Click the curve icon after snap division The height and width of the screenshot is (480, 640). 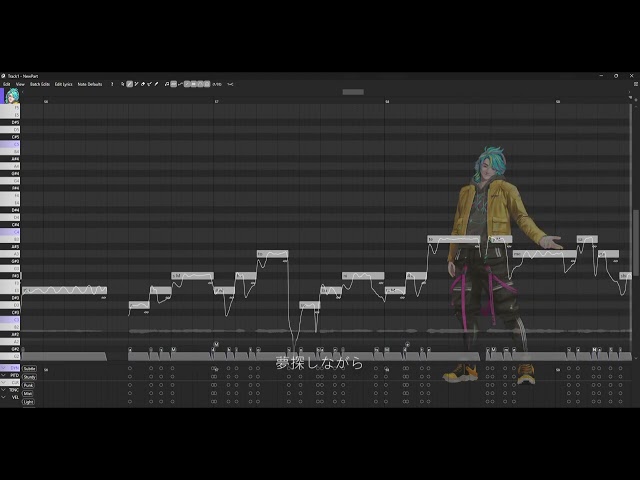230,84
